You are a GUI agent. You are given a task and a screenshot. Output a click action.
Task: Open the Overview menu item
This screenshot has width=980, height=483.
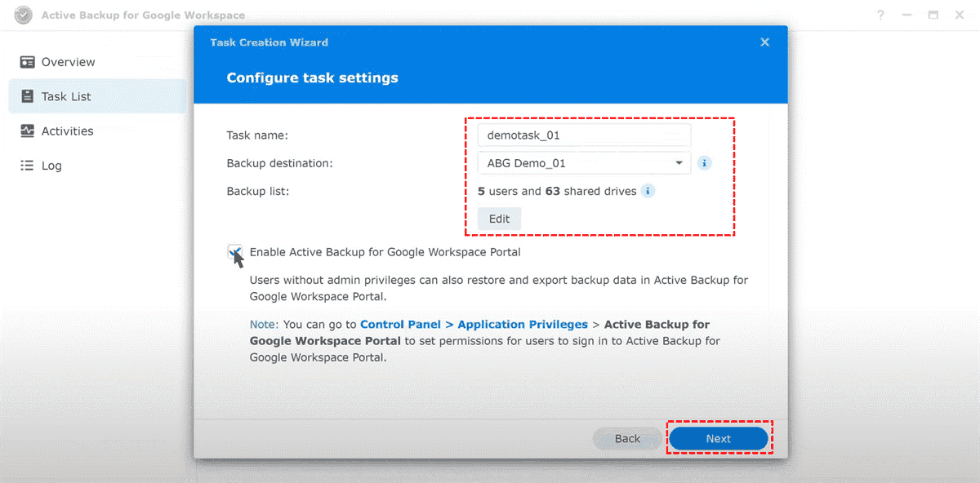tap(68, 62)
